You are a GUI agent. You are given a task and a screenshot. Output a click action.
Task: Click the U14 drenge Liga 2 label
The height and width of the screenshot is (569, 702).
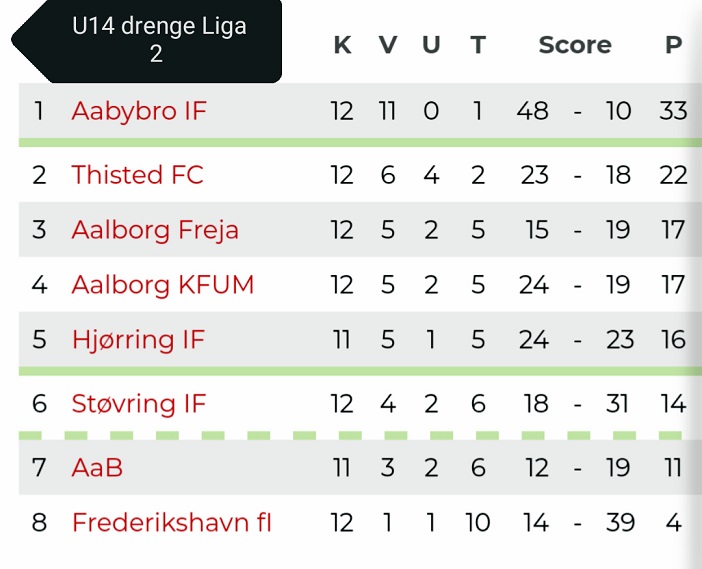159,40
